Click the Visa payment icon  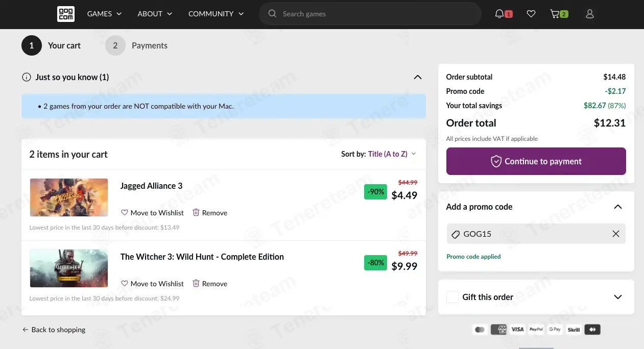[517, 330]
